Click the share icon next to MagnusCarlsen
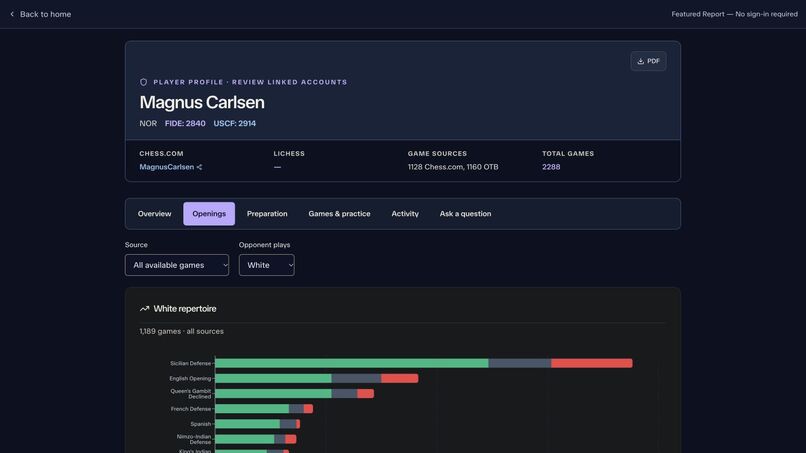This screenshot has width=806, height=453. point(199,167)
